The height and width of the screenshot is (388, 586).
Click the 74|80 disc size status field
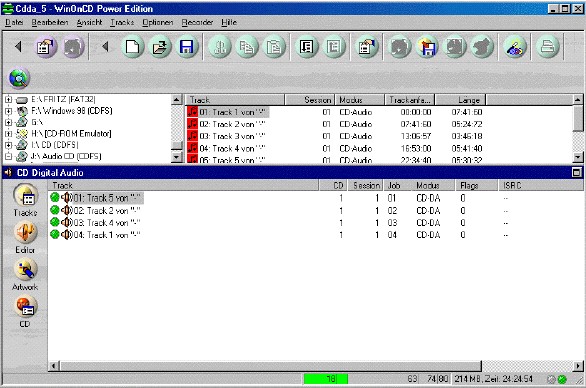coord(438,379)
